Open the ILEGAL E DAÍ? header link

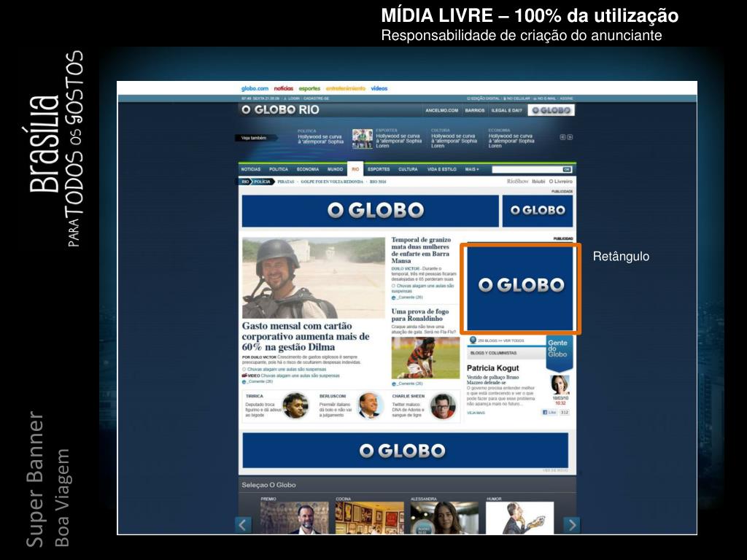507,111
